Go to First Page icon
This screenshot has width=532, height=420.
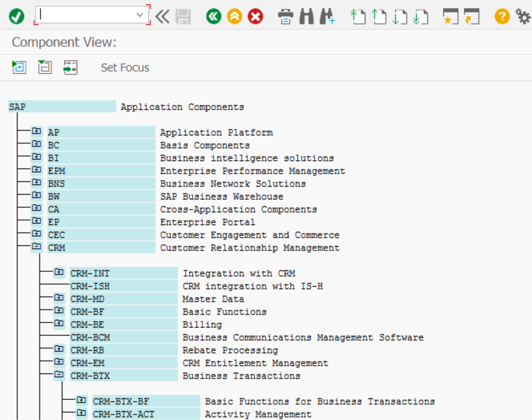pos(358,17)
